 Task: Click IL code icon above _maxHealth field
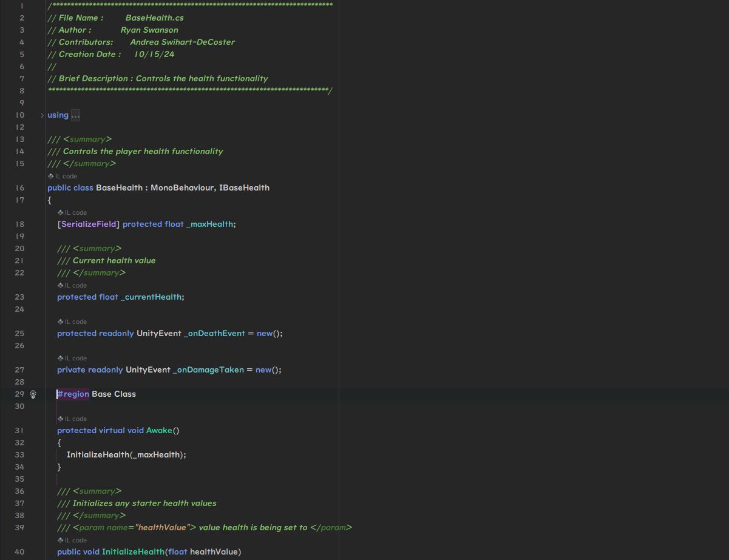click(x=61, y=212)
